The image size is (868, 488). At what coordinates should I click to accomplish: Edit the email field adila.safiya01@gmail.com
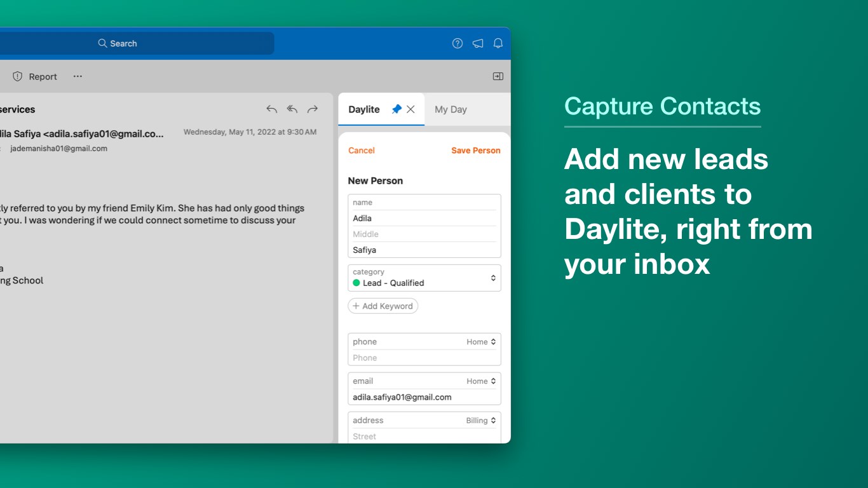[424, 397]
